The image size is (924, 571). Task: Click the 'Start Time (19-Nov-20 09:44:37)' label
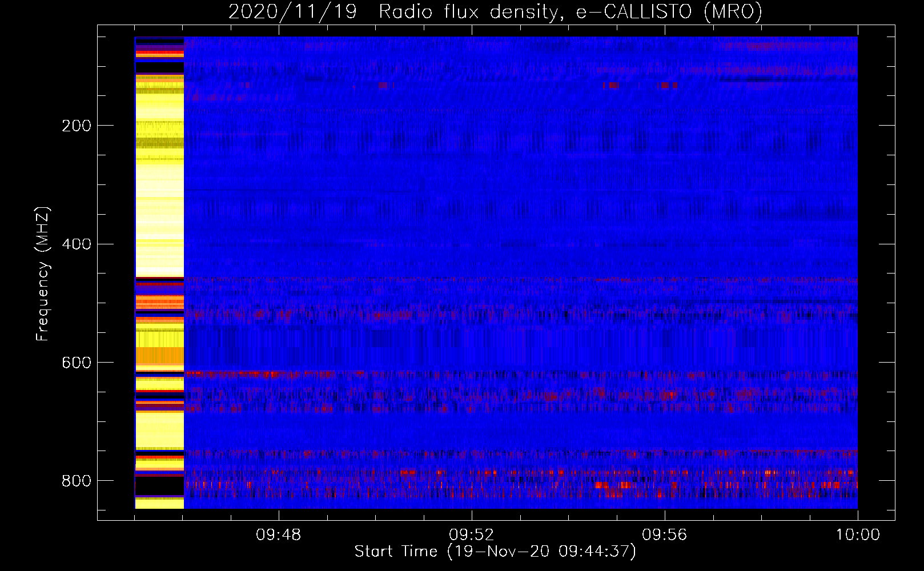point(495,552)
